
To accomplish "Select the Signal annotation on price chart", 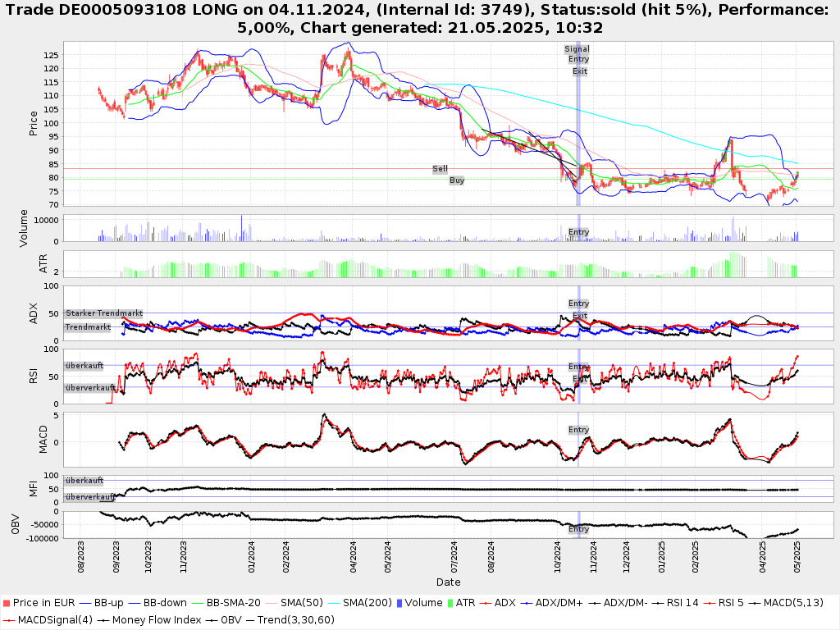I will (577, 49).
